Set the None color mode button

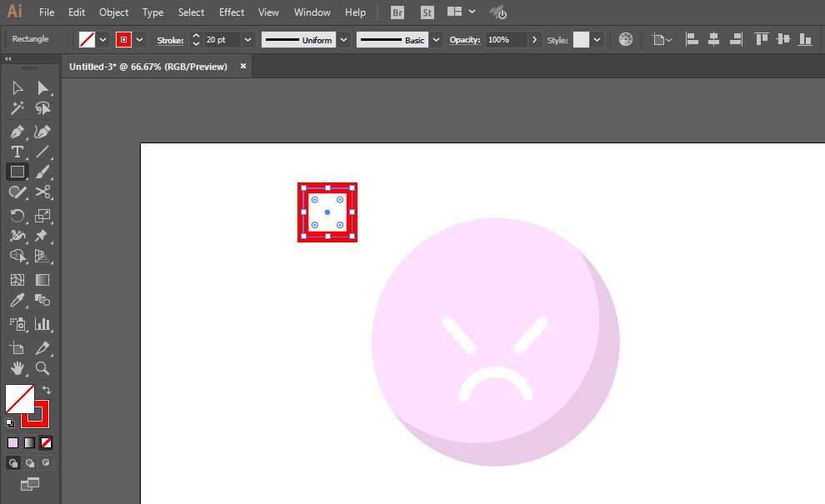[47, 443]
